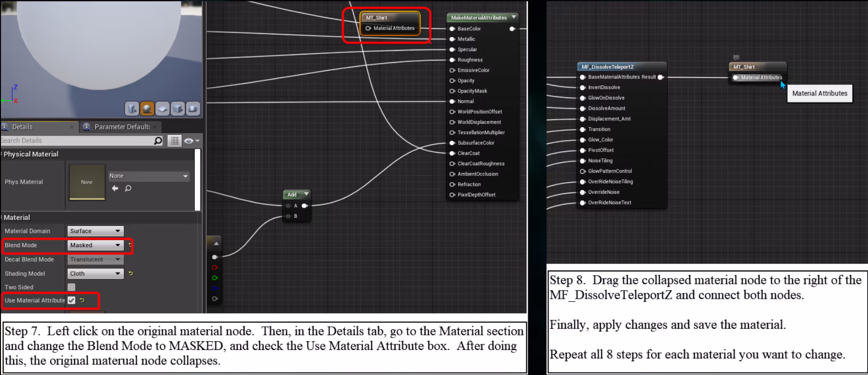868x375 pixels.
Task: Click the property matrix grid icon
Action: coord(174,141)
